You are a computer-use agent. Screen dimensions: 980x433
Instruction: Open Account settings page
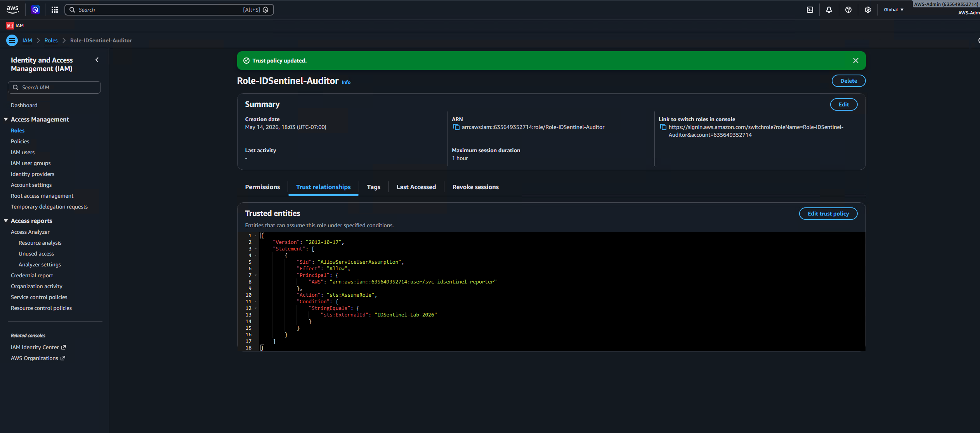[31, 185]
